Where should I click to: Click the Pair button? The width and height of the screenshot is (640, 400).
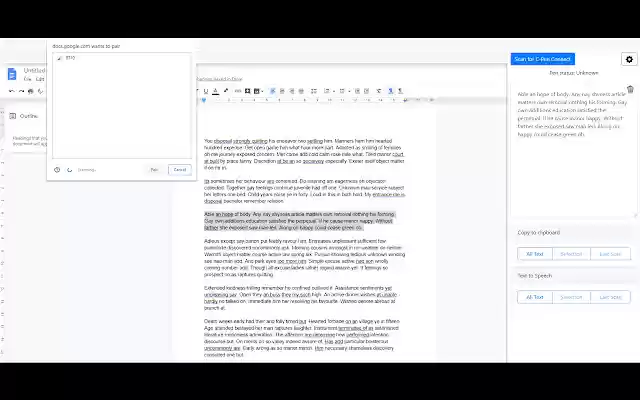pyautogui.click(x=154, y=170)
